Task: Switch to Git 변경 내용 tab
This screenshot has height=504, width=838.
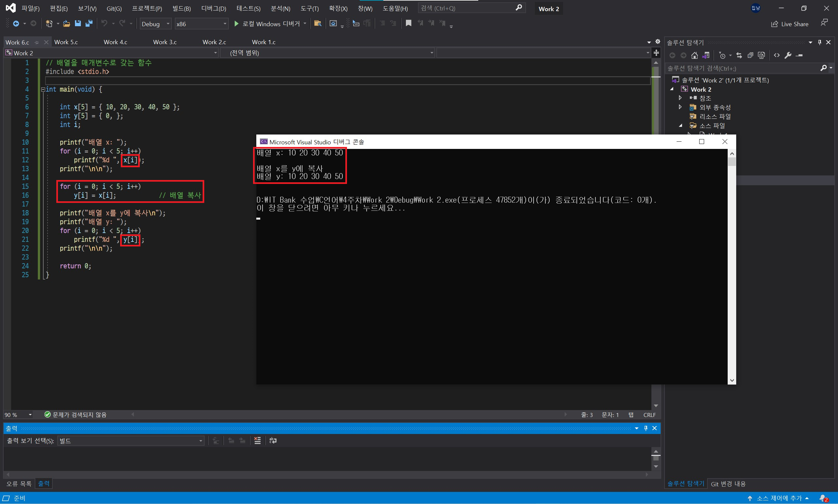Action: tap(728, 484)
